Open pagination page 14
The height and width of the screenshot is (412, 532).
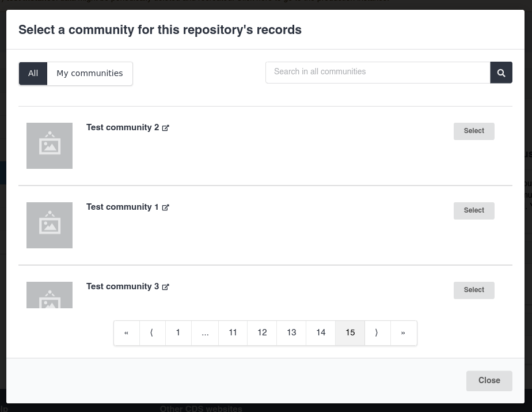[x=321, y=333]
